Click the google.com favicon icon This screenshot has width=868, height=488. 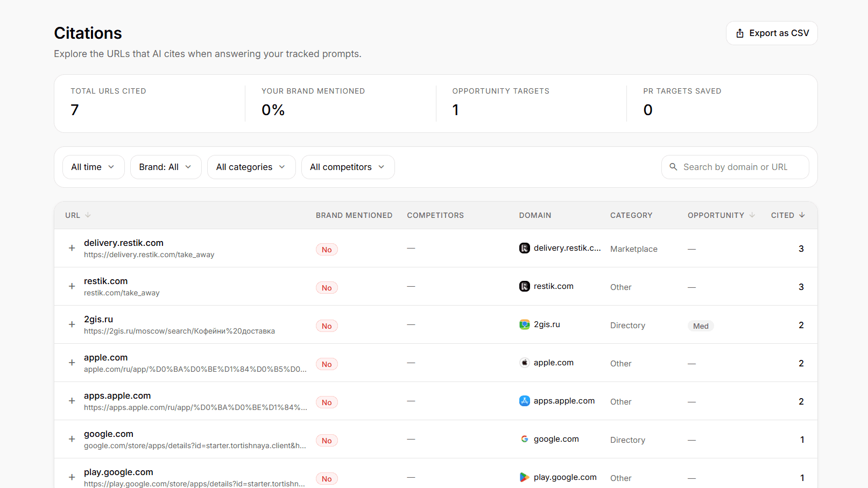click(x=525, y=439)
